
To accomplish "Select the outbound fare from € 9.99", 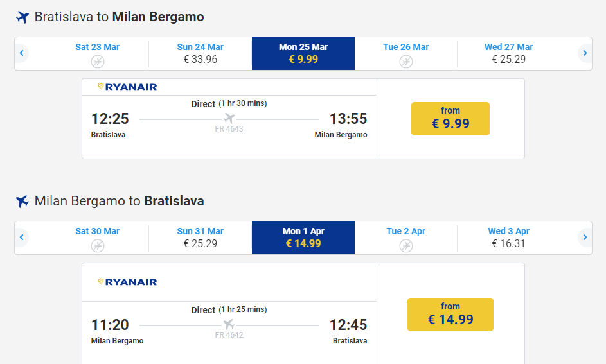I will coord(450,119).
